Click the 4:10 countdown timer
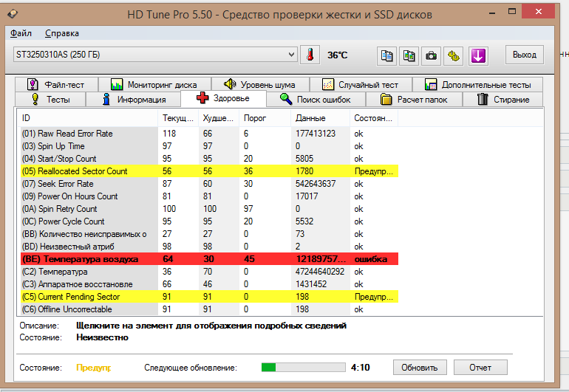This screenshot has width=569, height=392. coord(361,368)
